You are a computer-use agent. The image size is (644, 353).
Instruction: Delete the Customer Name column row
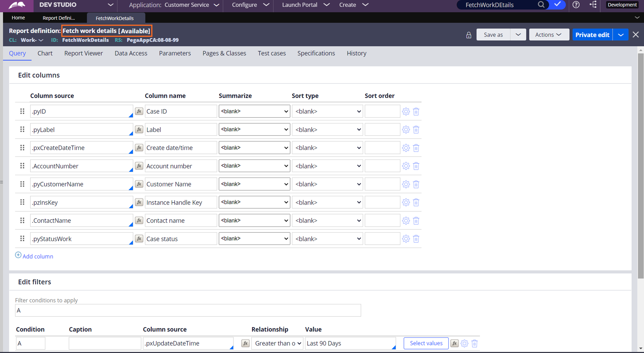coord(416,184)
